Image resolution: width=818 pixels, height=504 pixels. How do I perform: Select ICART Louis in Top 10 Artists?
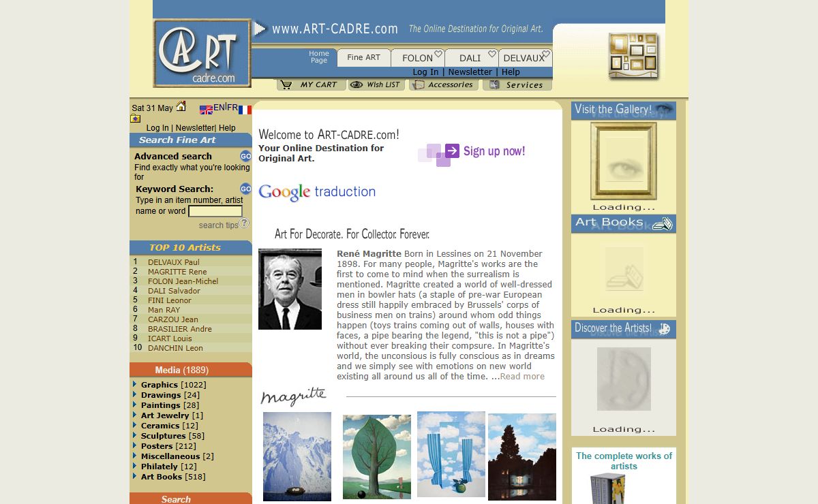coord(170,338)
